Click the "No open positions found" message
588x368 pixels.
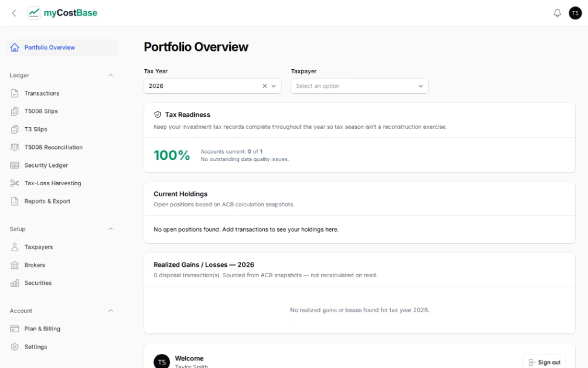click(x=246, y=229)
